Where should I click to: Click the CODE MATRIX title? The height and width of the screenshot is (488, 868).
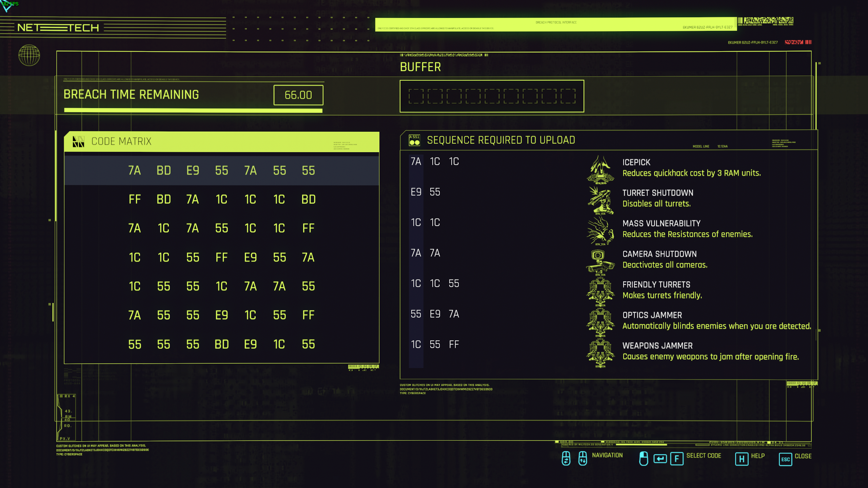121,141
